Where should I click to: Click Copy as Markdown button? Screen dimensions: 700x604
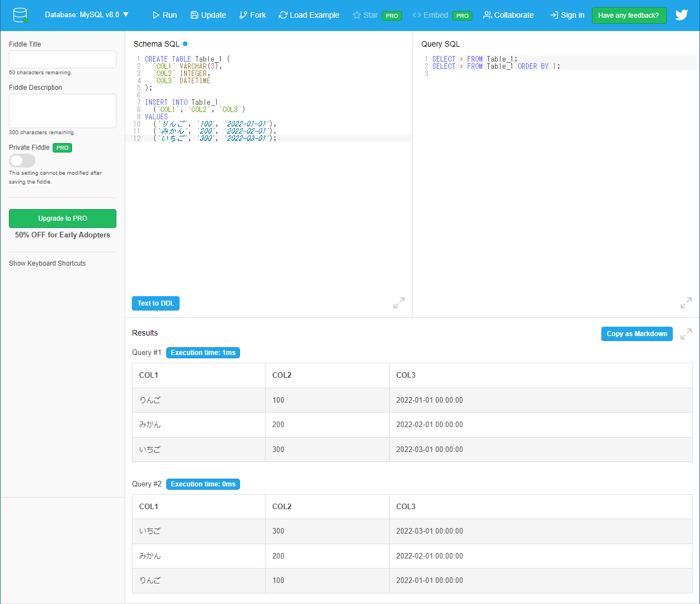(637, 334)
